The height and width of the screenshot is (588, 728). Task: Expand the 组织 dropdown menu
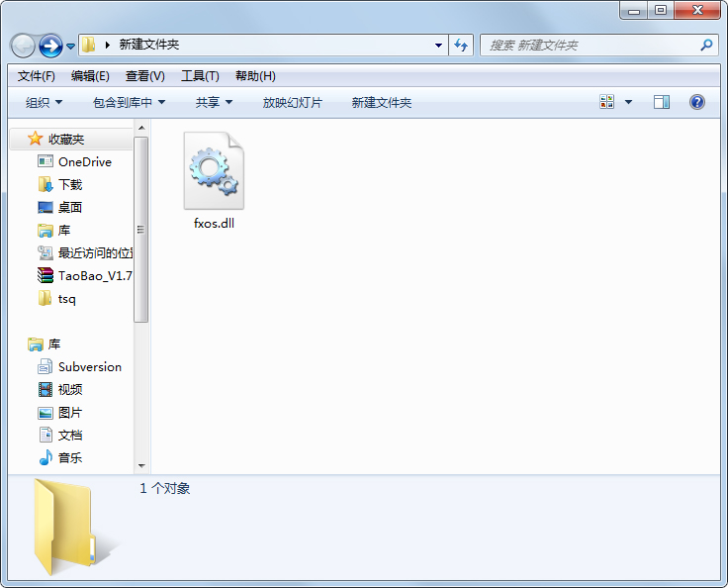(44, 102)
